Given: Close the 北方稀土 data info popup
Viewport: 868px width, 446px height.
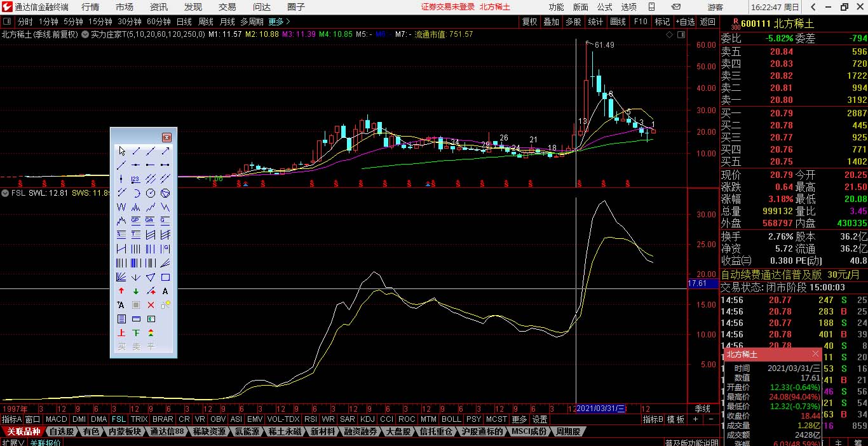Looking at the screenshot, I should [815, 354].
